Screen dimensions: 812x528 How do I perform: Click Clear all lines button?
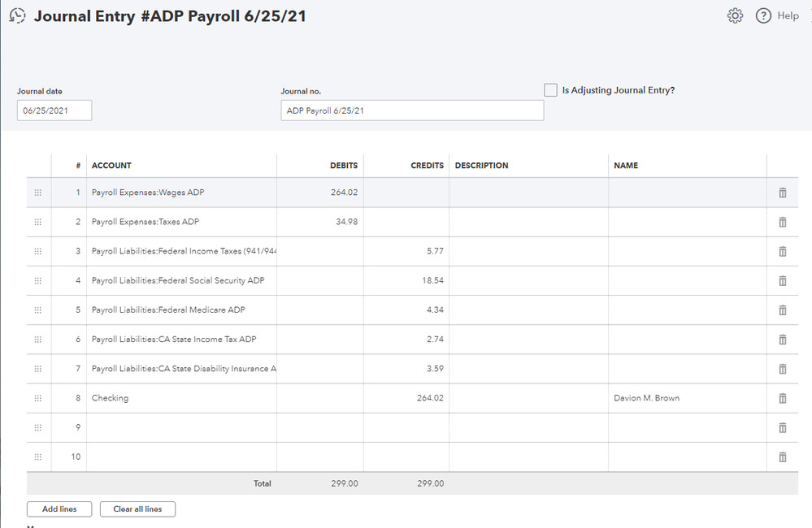[x=137, y=509]
